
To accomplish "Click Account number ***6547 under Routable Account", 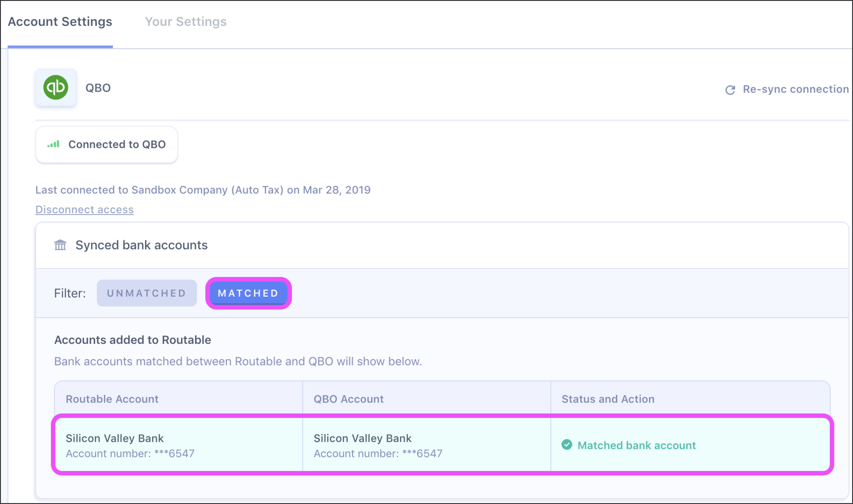I will [130, 453].
